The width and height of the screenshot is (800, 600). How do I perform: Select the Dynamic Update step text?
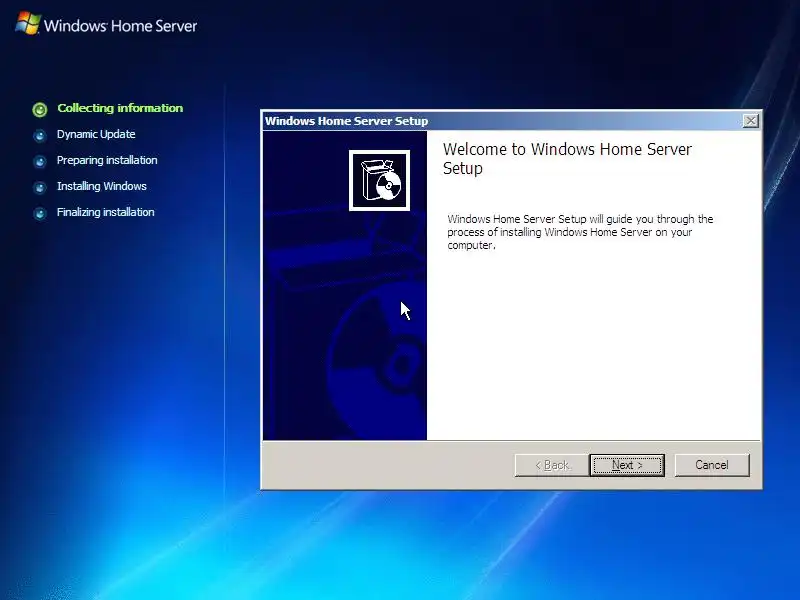point(96,134)
